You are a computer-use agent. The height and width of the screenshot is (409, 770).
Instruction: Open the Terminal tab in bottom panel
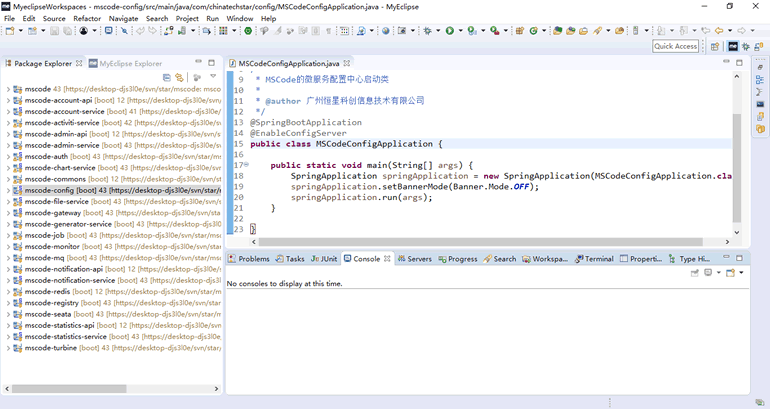point(599,259)
